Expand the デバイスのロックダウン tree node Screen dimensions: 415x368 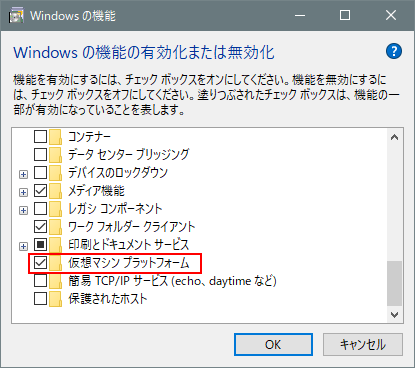pos(23,174)
